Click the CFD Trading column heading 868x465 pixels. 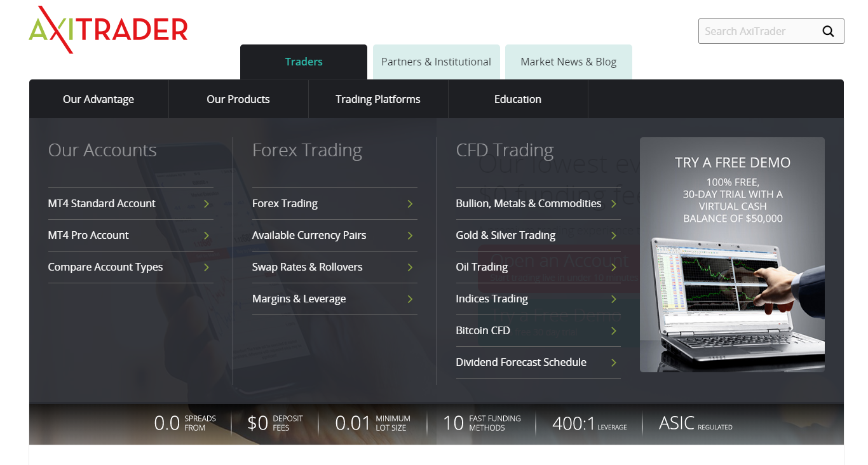[505, 150]
